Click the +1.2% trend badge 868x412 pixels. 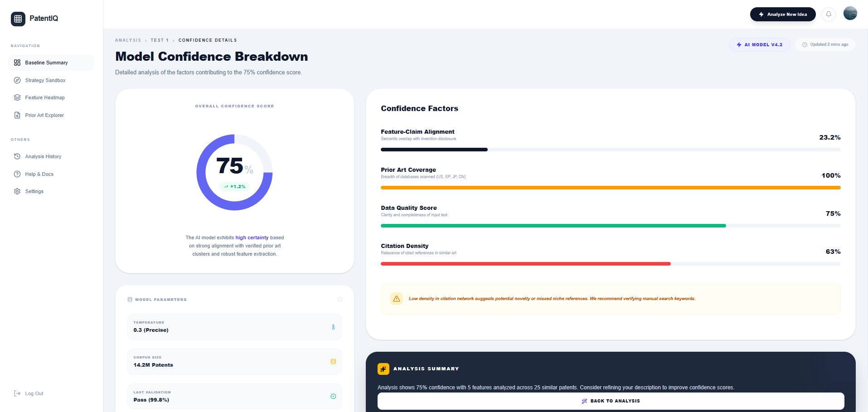point(235,186)
